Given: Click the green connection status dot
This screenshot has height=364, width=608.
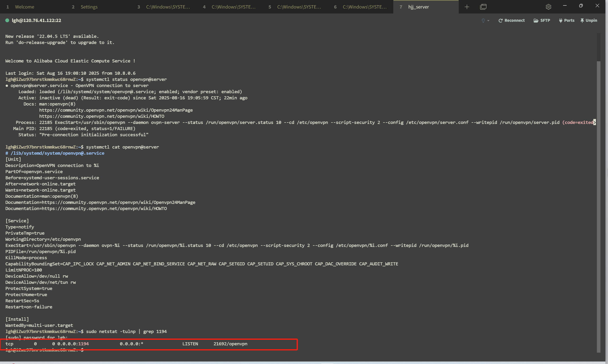Looking at the screenshot, I should pyautogui.click(x=7, y=20).
